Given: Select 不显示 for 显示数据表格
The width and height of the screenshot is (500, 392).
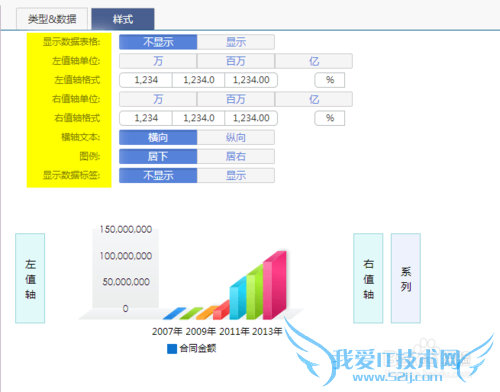Looking at the screenshot, I should pos(158,42).
